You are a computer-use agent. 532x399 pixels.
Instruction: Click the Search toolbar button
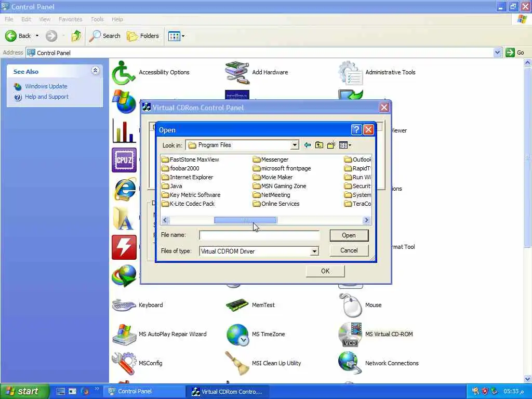(105, 36)
